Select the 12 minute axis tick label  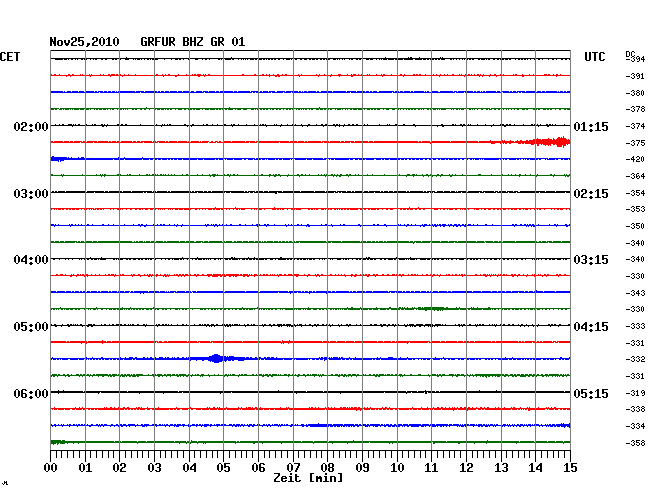pyautogui.click(x=466, y=468)
